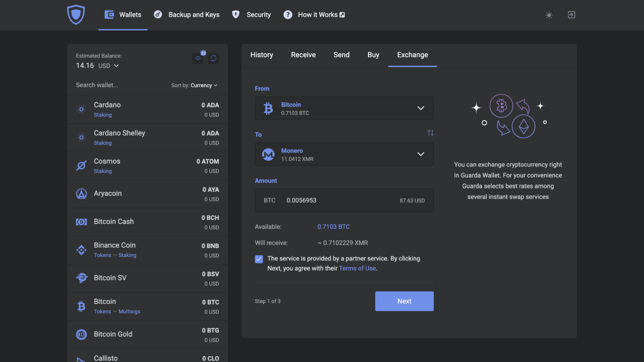Enable the partner service agreement checkbox
Viewport: 644px width, 362px height.
point(258,259)
